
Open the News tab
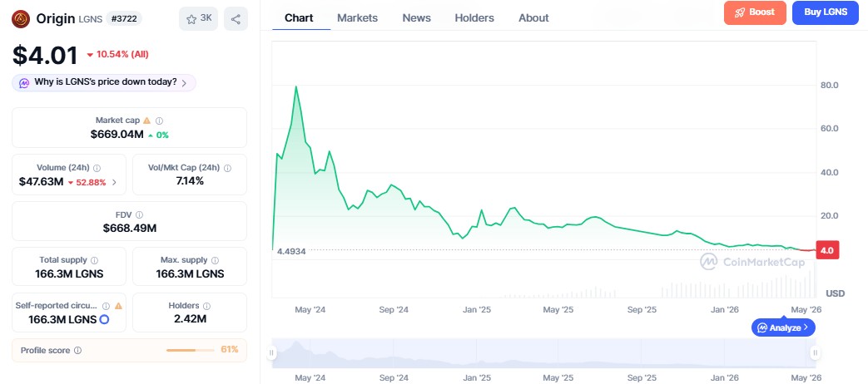(x=416, y=17)
